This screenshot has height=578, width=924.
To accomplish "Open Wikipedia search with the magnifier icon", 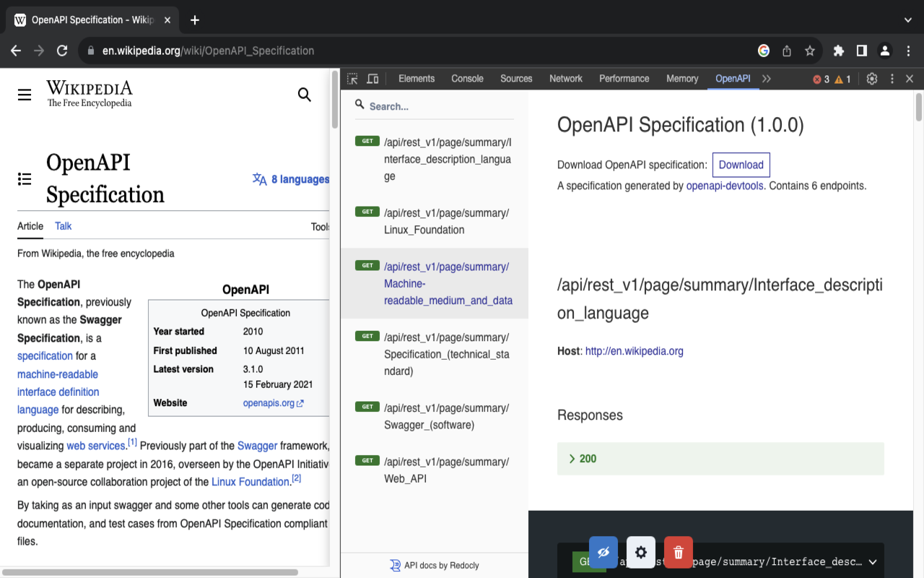I will pyautogui.click(x=304, y=94).
